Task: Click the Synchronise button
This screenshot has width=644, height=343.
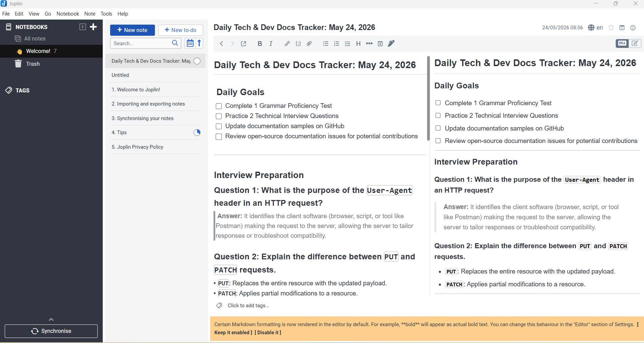Action: click(x=51, y=331)
